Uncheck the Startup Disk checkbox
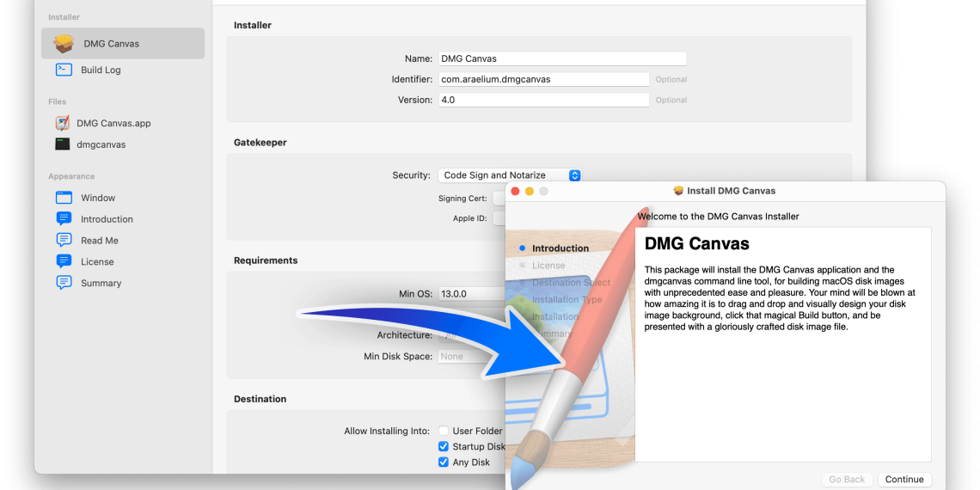This screenshot has width=980, height=490. (x=444, y=447)
